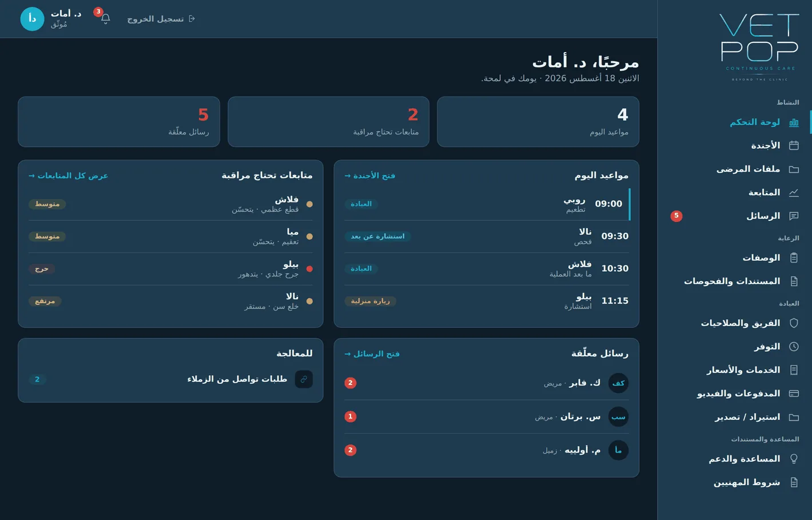Click the lightbulb icon beside المساعدة والدعم
The height and width of the screenshot is (520, 812).
[794, 459]
